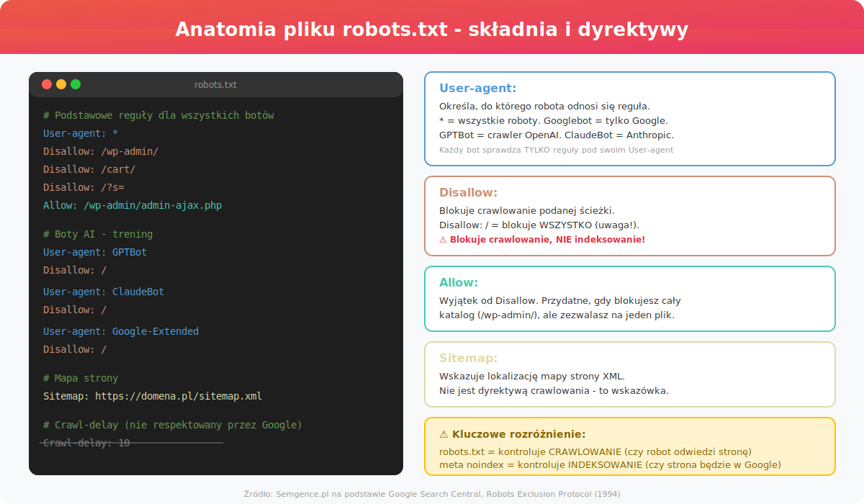Select the line 'Disallow: /wp-admin/'
Screen dimensions: 864x504
pos(101,151)
